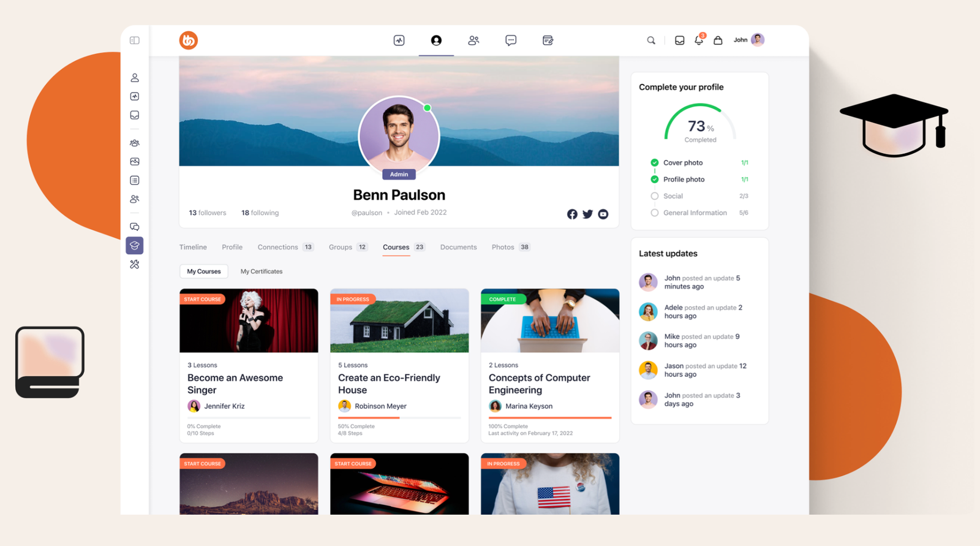Click the sidebar activity icon
The image size is (980, 546).
pyautogui.click(x=135, y=96)
